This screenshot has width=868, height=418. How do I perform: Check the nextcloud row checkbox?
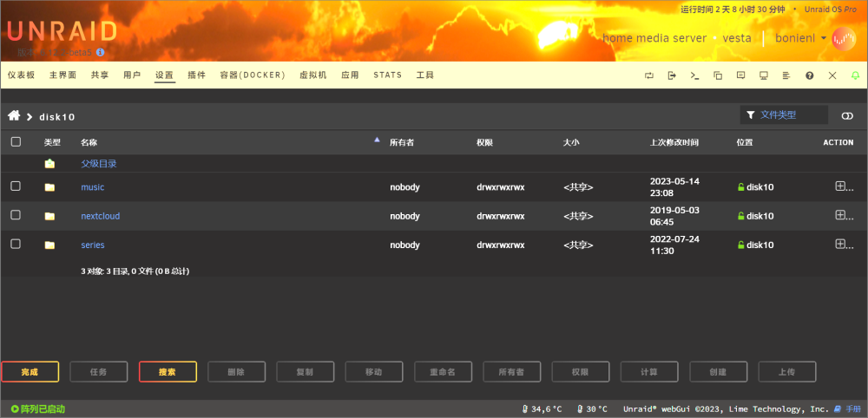coord(16,215)
